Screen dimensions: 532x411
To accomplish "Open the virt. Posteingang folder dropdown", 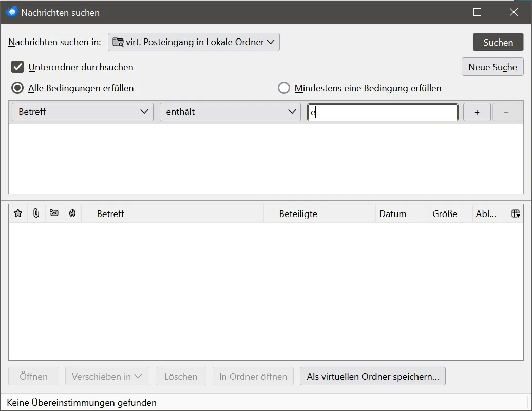I will [x=194, y=42].
